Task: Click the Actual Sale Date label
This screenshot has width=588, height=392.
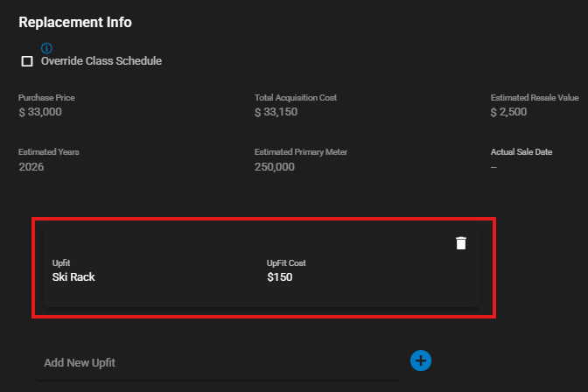Action: [x=521, y=152]
